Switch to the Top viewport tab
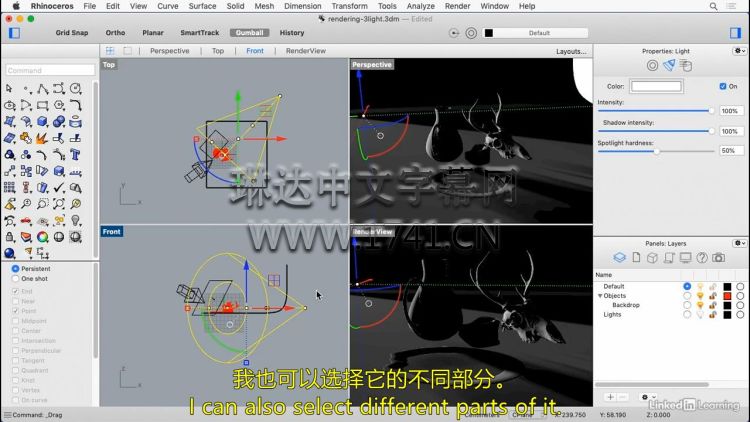 [218, 51]
